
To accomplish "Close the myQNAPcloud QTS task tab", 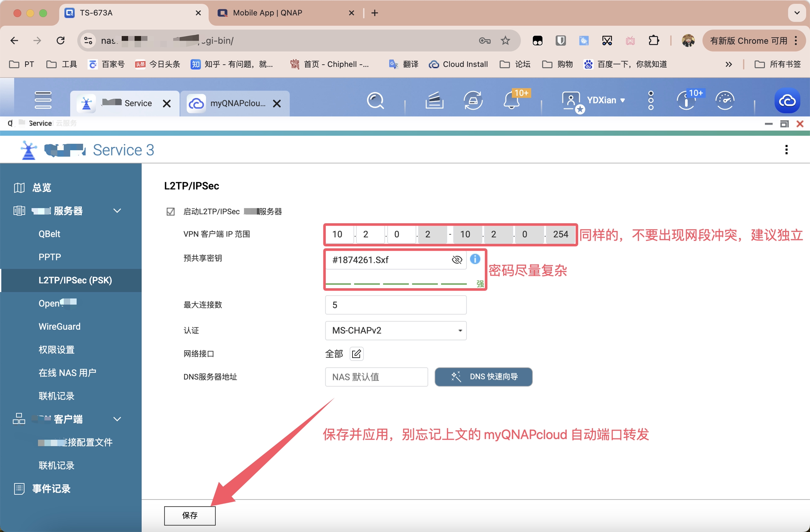I will 277,103.
